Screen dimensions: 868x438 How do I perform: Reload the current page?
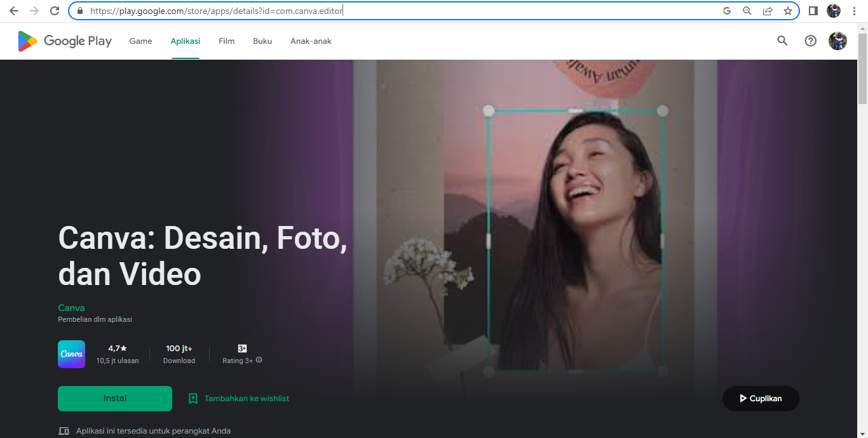55,11
